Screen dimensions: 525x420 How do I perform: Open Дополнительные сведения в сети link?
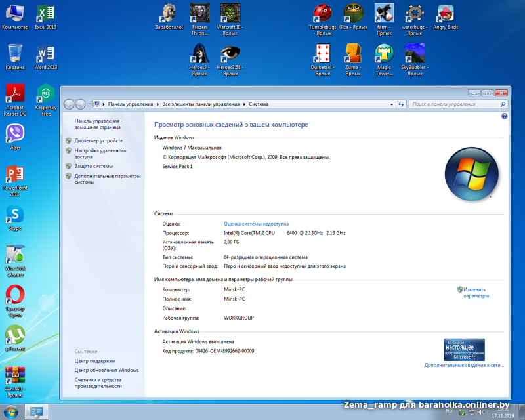pos(464,365)
